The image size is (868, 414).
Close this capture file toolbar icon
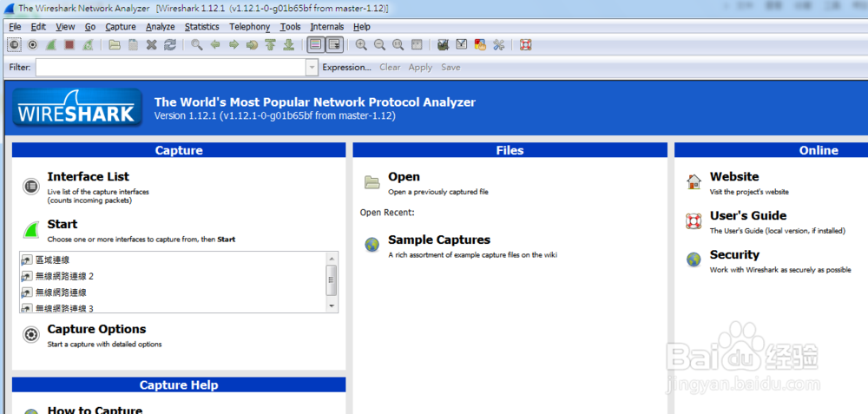tap(151, 45)
